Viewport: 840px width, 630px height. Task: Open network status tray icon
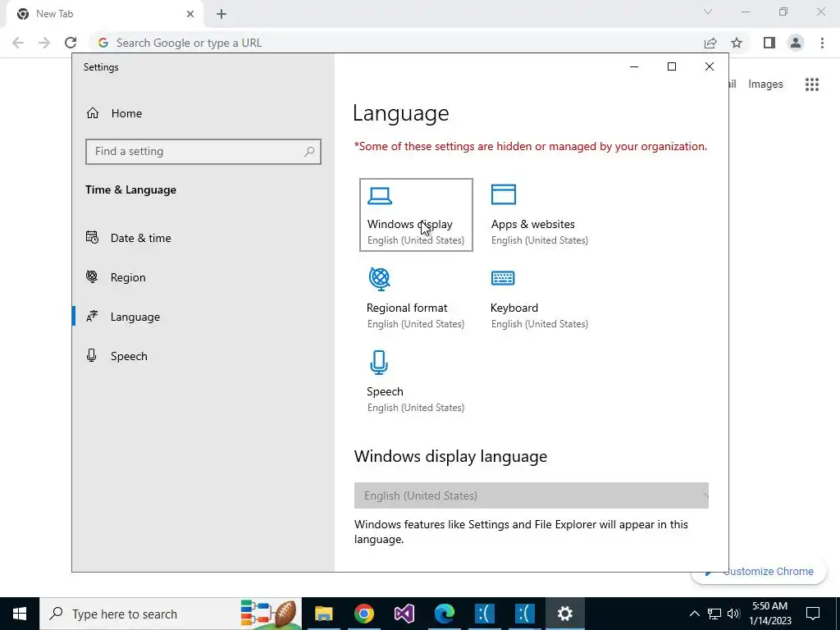714,614
